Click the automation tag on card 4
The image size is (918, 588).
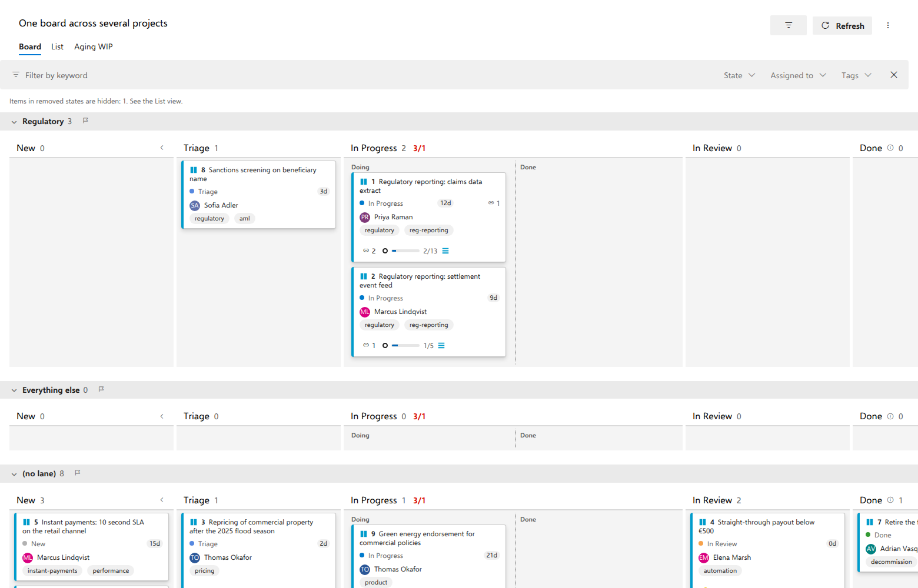coord(720,571)
